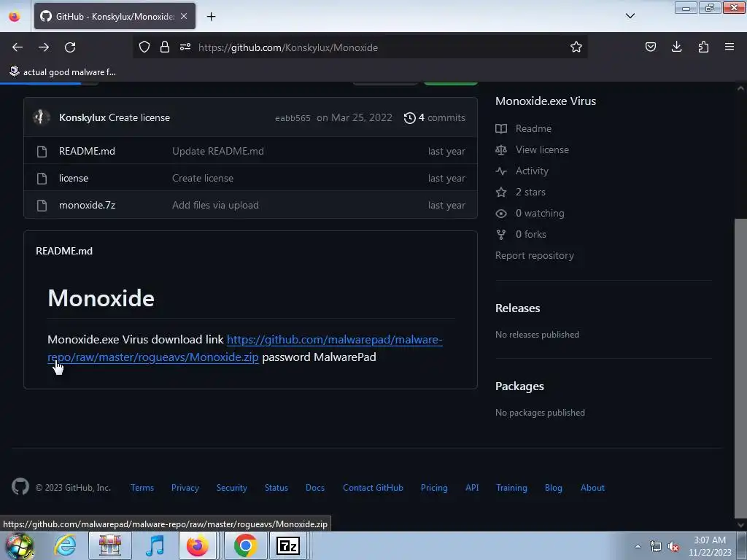
Task: Click the README.md header of readme panel
Action: [x=64, y=251]
